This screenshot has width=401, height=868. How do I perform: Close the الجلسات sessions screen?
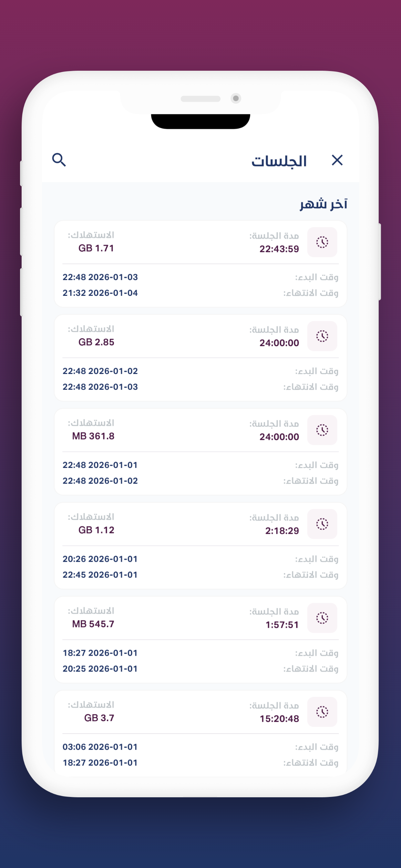(337, 160)
